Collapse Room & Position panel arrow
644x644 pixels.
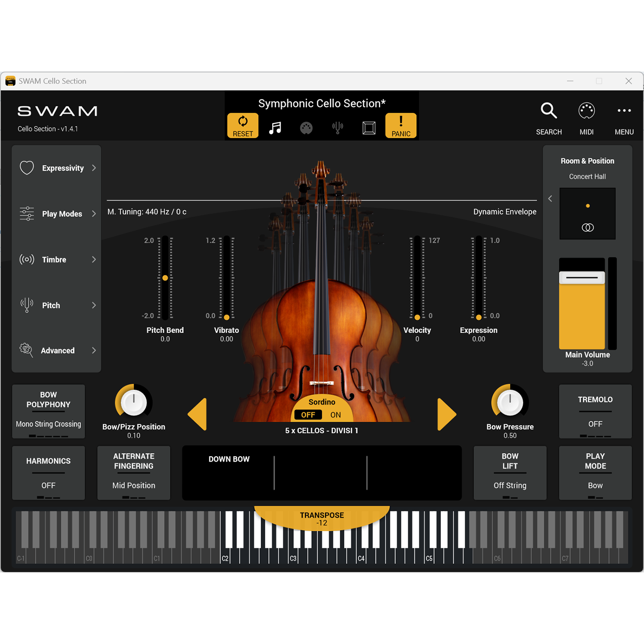[550, 199]
